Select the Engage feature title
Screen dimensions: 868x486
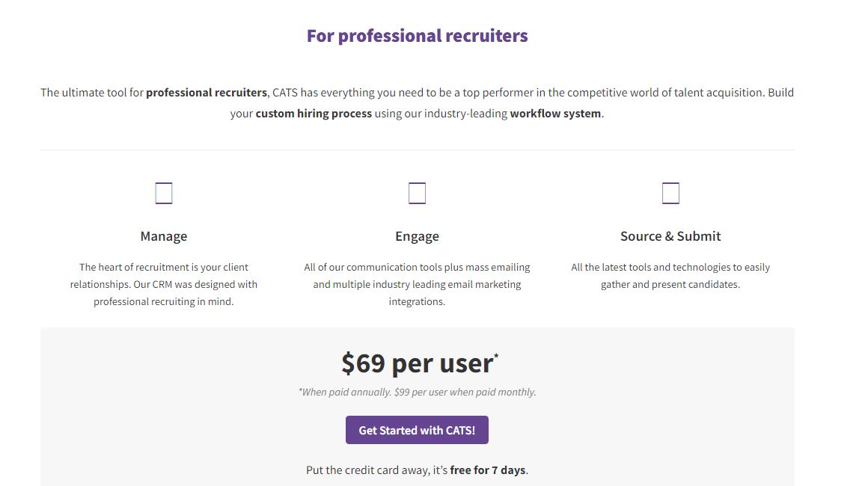(417, 236)
